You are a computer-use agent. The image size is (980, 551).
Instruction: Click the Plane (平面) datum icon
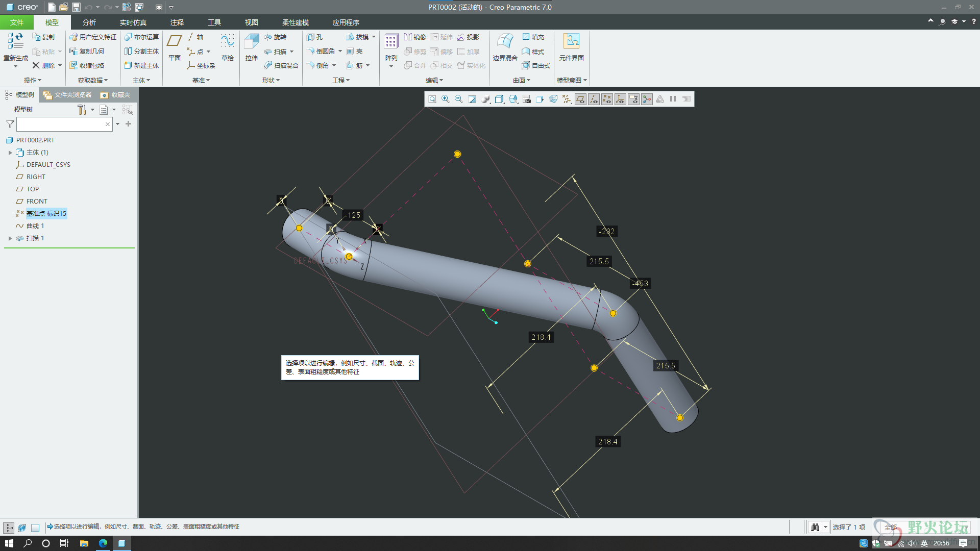pyautogui.click(x=175, y=41)
